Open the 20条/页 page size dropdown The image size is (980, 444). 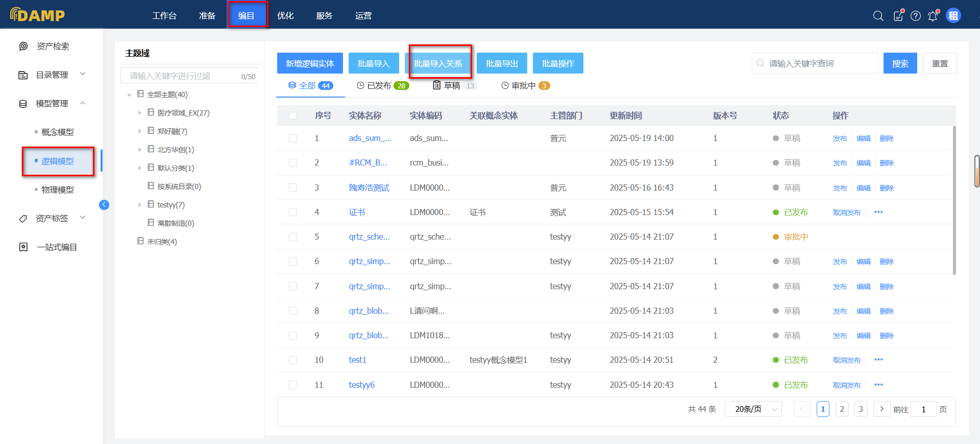(753, 409)
